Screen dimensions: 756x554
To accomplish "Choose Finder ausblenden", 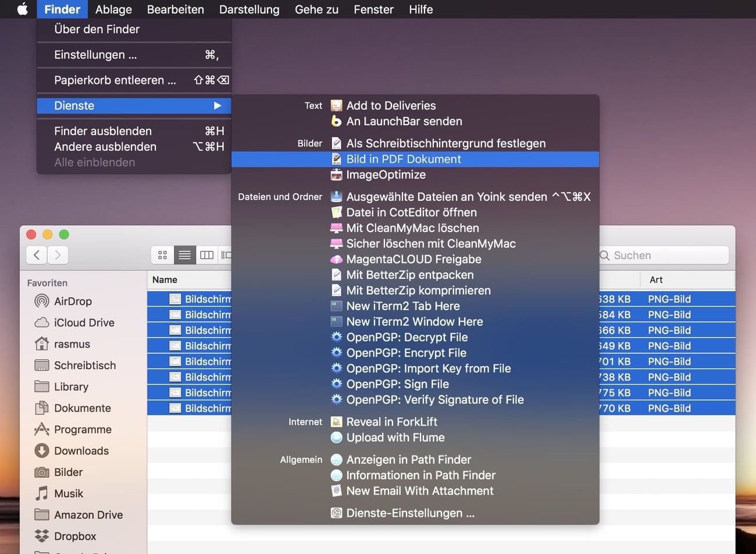I will click(x=134, y=131).
